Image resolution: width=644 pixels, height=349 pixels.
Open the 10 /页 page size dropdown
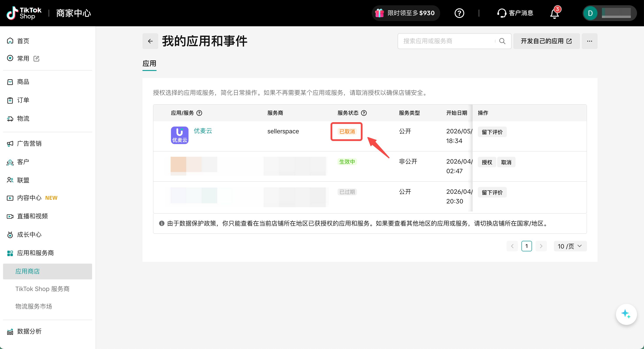click(570, 246)
